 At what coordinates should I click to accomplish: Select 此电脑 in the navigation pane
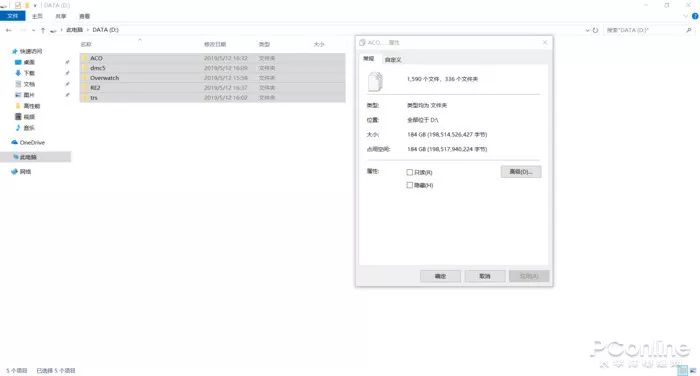coord(28,157)
